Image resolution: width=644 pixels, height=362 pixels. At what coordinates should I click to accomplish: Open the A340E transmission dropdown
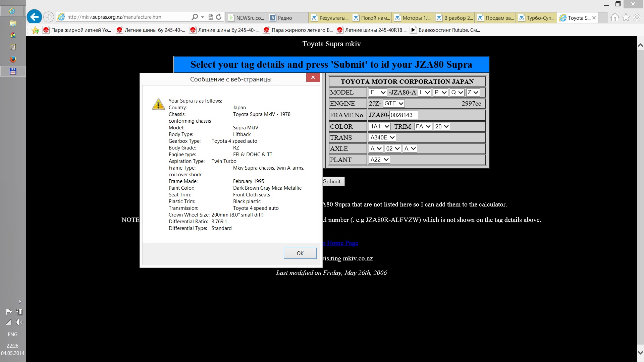tap(382, 138)
